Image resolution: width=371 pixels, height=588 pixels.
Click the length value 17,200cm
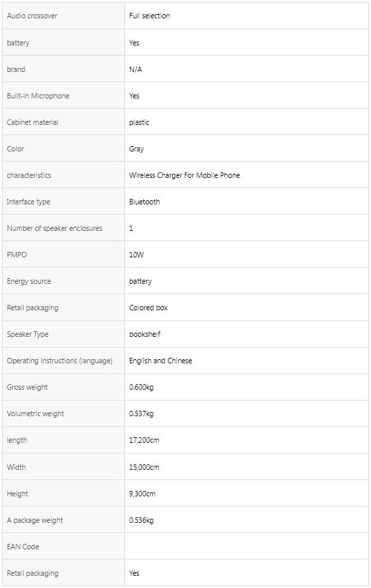pyautogui.click(x=144, y=440)
